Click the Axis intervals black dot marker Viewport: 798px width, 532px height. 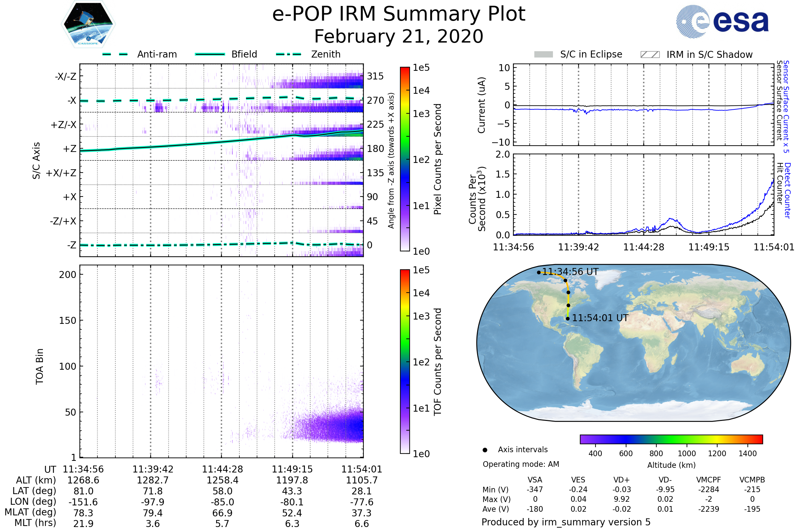coord(485,450)
